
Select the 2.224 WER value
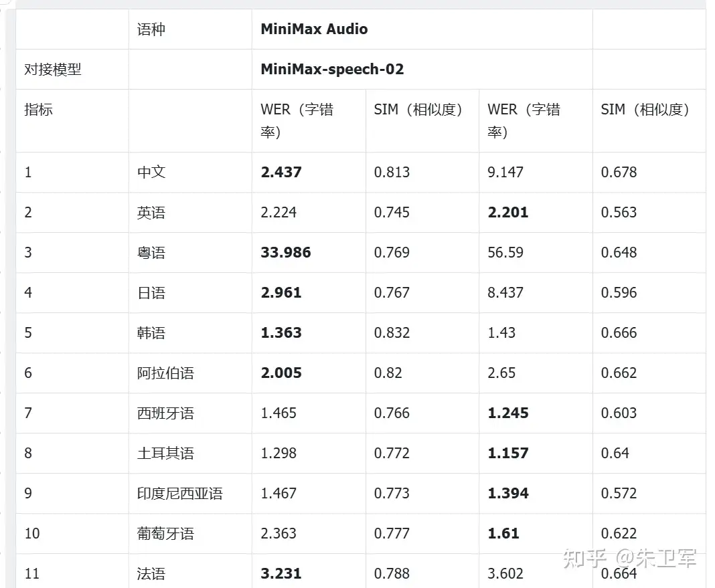[278, 212]
